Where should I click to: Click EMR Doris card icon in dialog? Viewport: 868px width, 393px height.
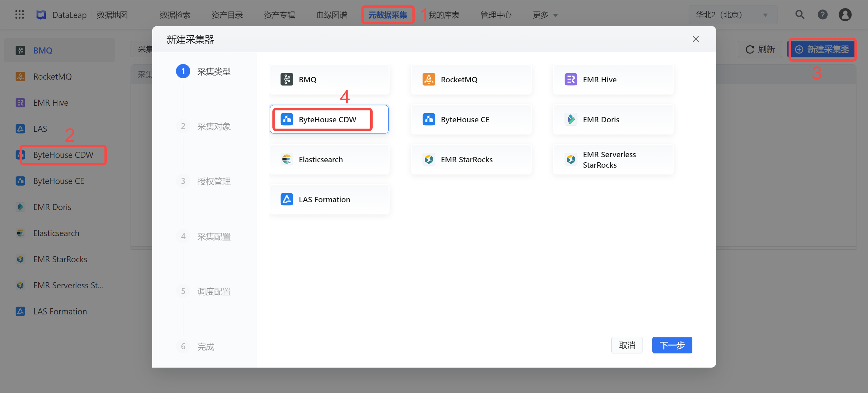(571, 120)
